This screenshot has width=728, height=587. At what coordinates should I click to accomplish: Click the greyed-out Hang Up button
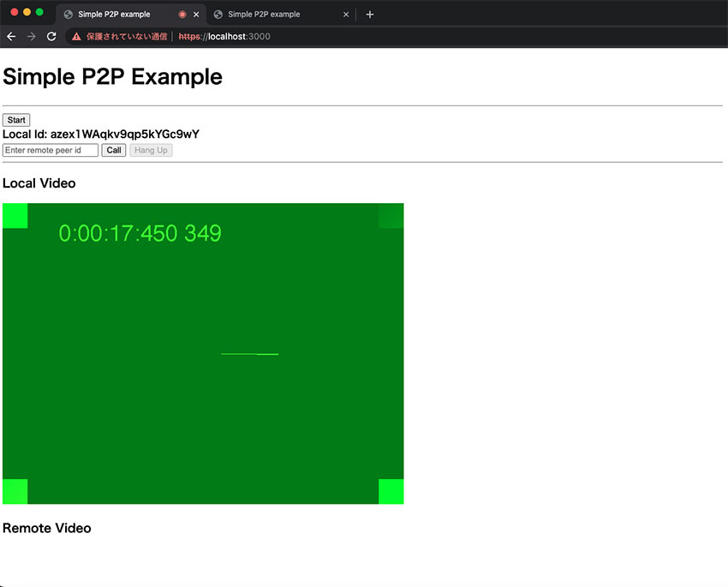click(x=151, y=150)
